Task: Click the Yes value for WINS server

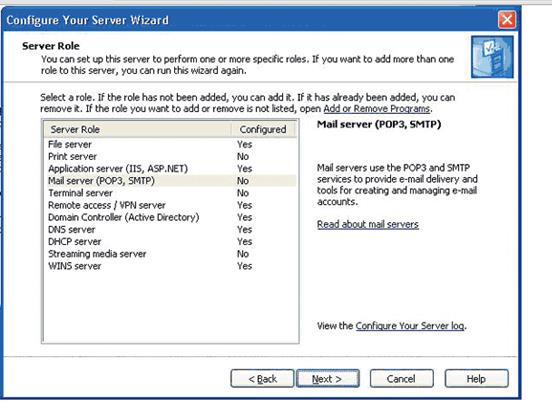Action: click(x=244, y=266)
